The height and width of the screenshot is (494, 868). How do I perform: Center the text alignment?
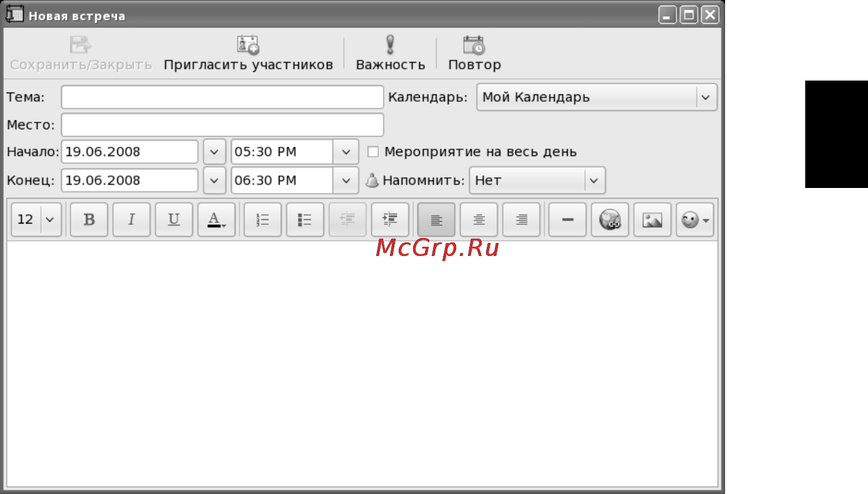tap(479, 220)
